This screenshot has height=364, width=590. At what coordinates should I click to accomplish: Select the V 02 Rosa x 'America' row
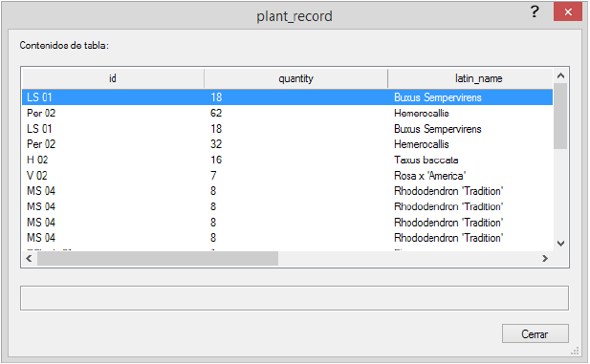point(288,176)
